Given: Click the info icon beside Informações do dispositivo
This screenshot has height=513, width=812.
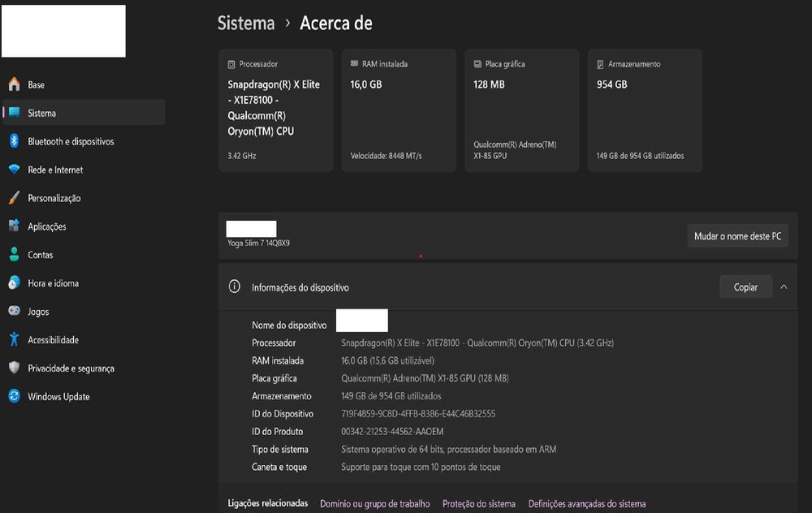Looking at the screenshot, I should click(234, 287).
